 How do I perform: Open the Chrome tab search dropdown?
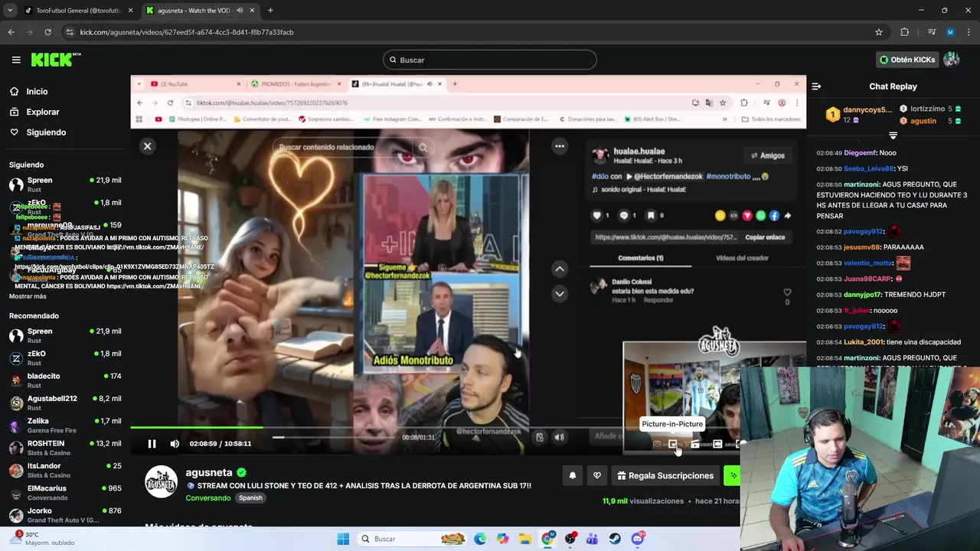(x=10, y=11)
